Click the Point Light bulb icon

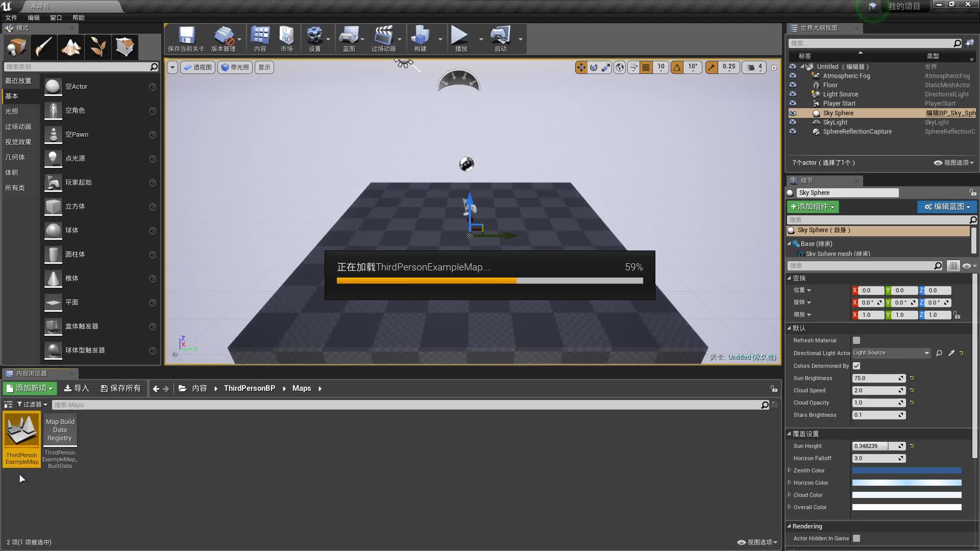click(x=53, y=159)
